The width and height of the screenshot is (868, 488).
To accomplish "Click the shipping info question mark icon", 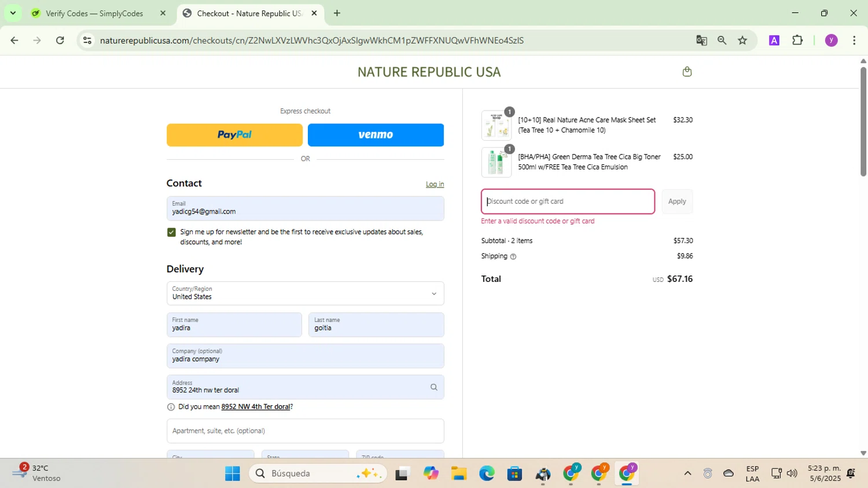I will click(513, 256).
